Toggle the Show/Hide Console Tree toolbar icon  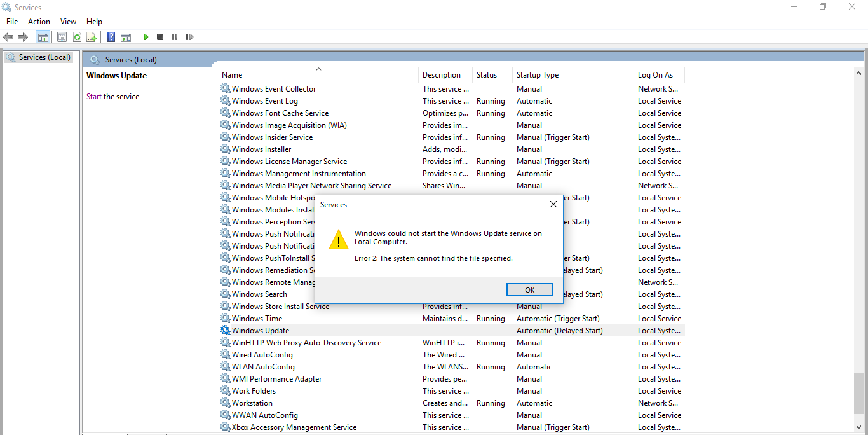pos(43,37)
